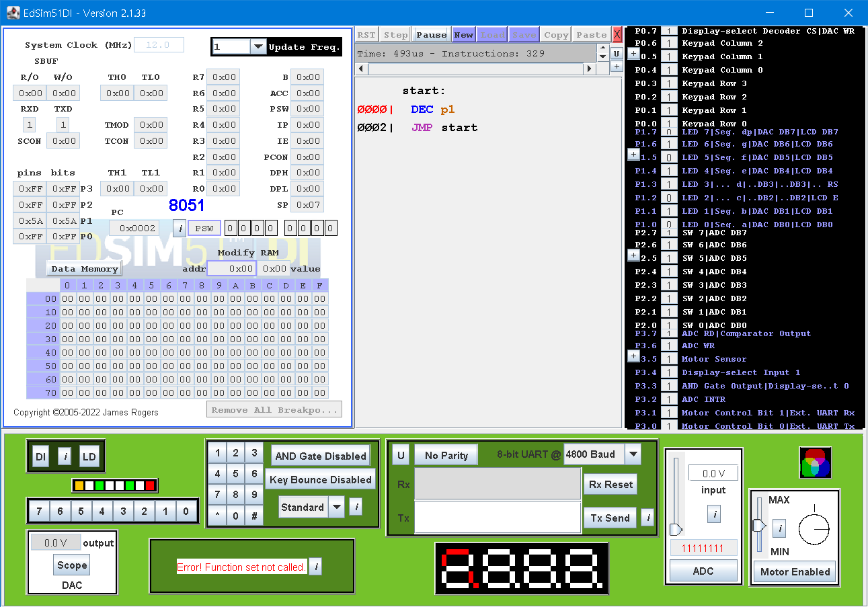The width and height of the screenshot is (868, 607).
Task: Open the 4800 Baud rate dropdown
Action: click(633, 454)
